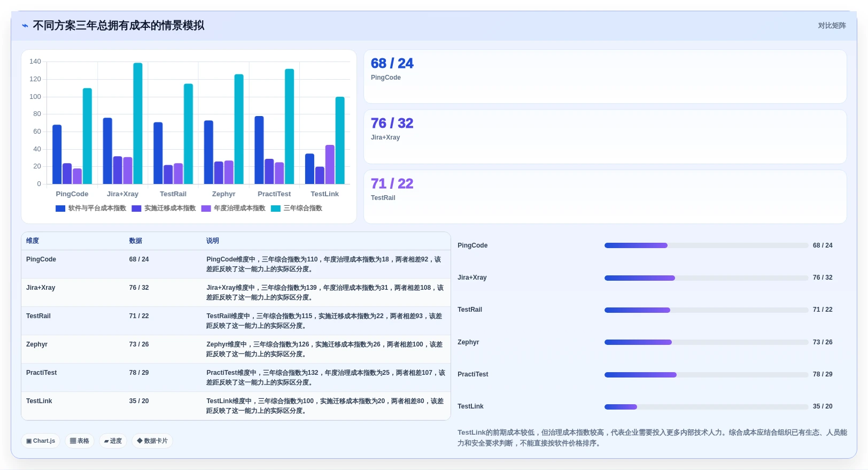Click the Zephyr label in the progress list
This screenshot has width=868, height=470.
click(x=468, y=342)
